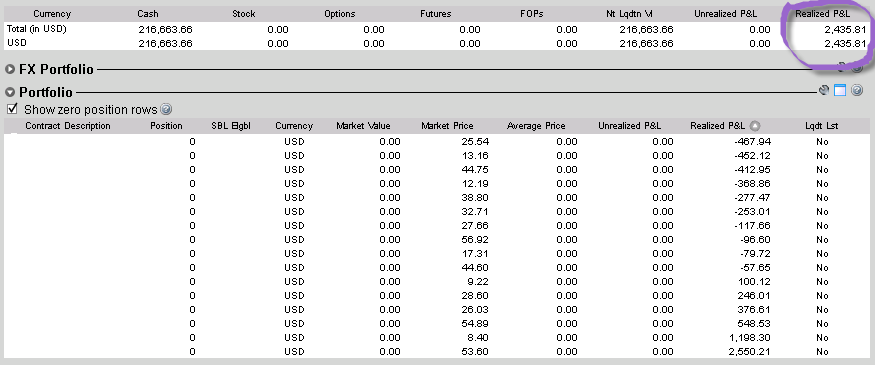Viewport: 875px width, 365px height.
Task: Click market price cell 38.80
Action: tap(475, 198)
